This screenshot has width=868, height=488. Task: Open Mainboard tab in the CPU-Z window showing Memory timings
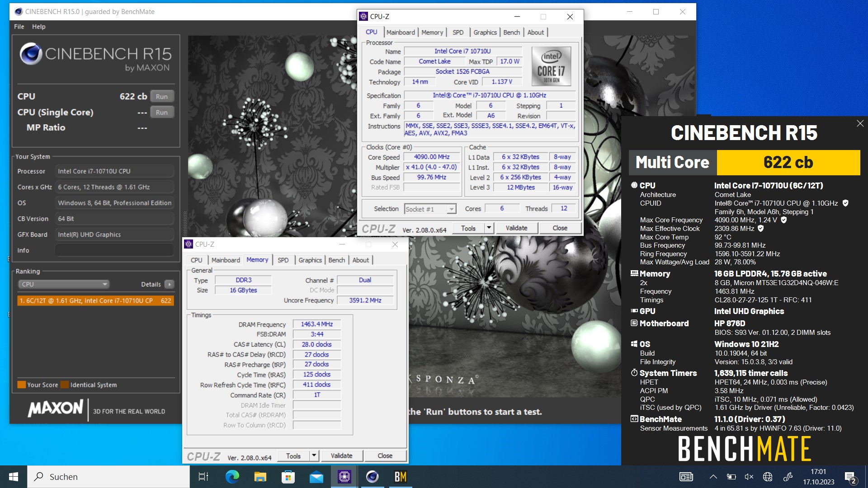(226, 260)
